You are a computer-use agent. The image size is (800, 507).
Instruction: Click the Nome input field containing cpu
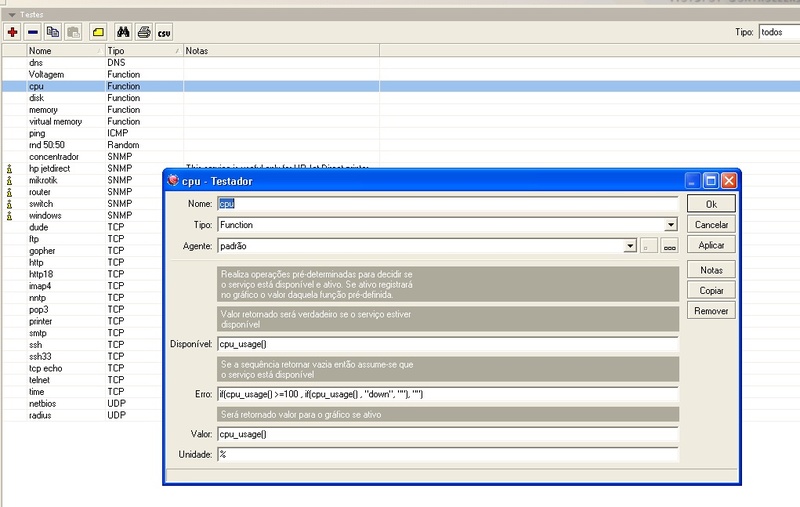[x=447, y=204]
